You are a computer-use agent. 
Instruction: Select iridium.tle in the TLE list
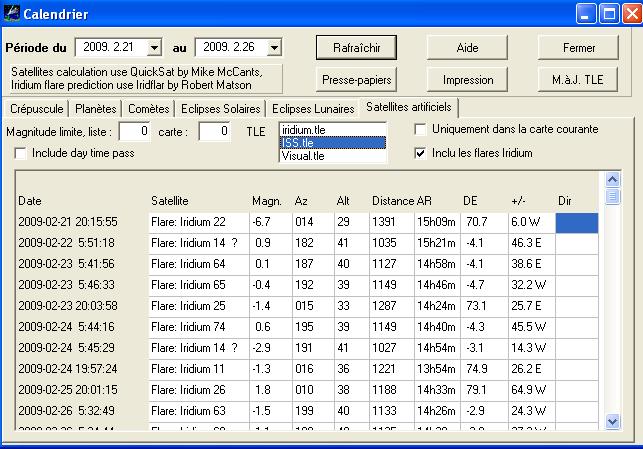click(x=333, y=130)
